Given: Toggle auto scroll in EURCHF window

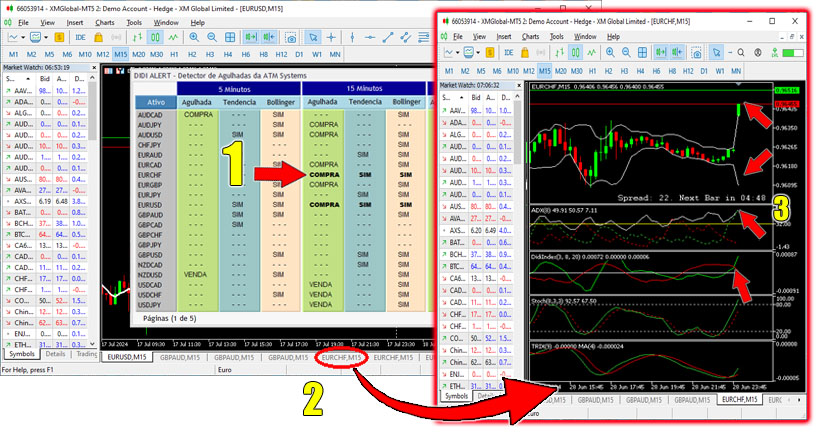Looking at the screenshot, I should pos(660,52).
